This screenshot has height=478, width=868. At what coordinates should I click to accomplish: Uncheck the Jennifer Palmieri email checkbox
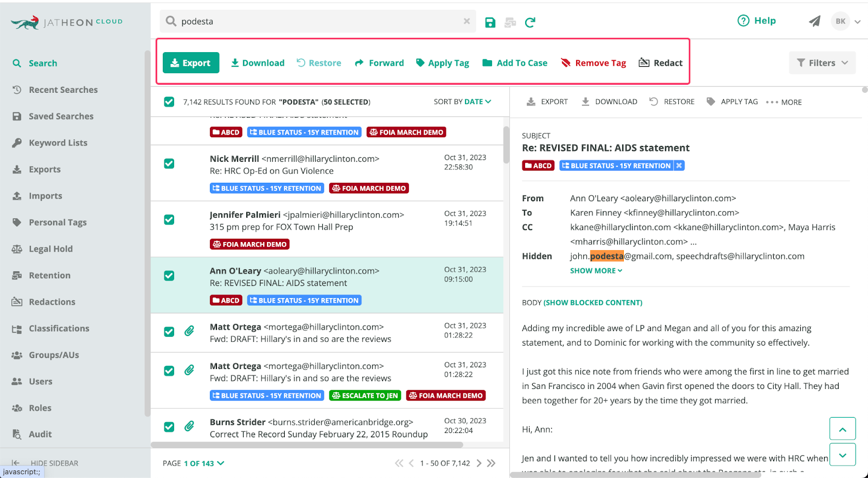coord(169,220)
